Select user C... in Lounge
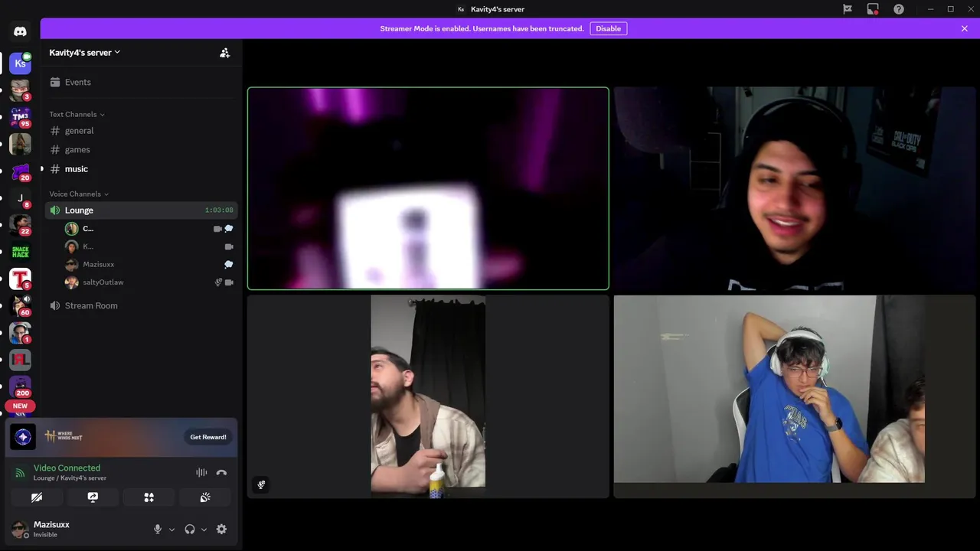The image size is (980, 551). point(149,229)
